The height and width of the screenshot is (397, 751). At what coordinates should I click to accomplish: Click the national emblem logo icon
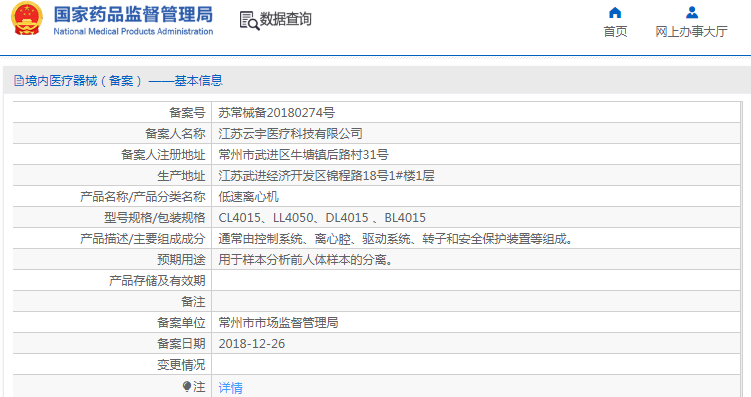(x=27, y=19)
